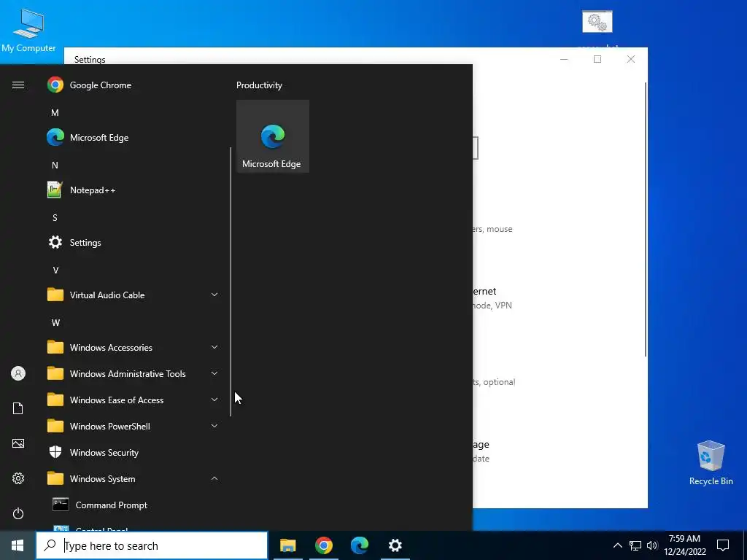Launch Command Prompt under Windows System
747x560 pixels.
click(x=133, y=505)
